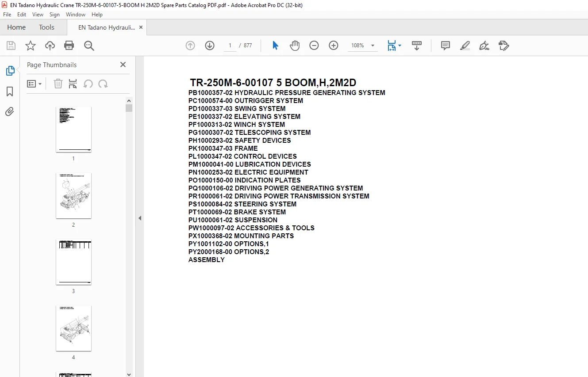This screenshot has width=588, height=377.
Task: Toggle the Bookmarks panel in left sidebar
Action: coord(10,91)
